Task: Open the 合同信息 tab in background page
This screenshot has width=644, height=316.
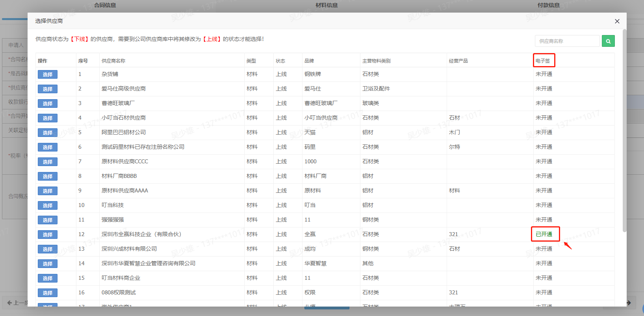Action: point(105,5)
